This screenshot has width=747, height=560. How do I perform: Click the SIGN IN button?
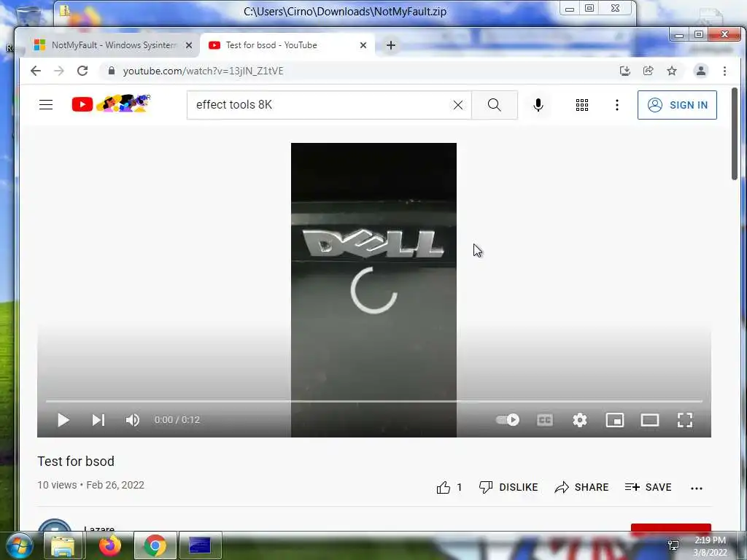click(x=677, y=105)
